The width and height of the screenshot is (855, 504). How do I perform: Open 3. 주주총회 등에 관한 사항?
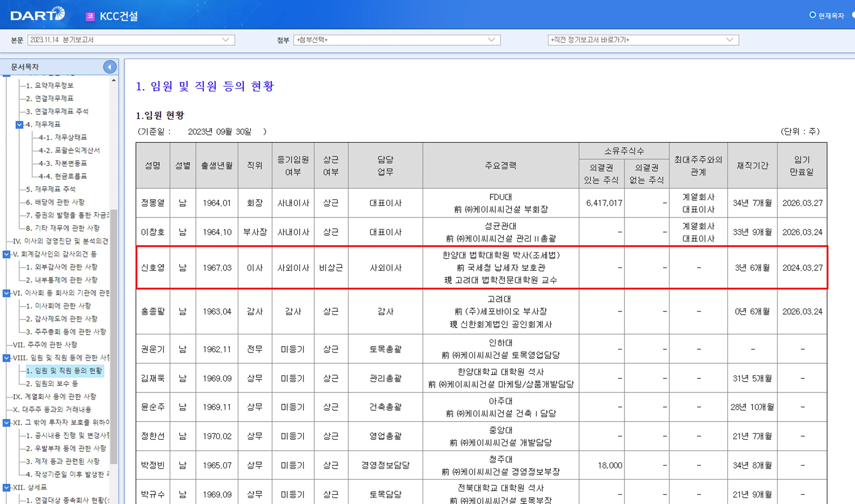(66, 332)
